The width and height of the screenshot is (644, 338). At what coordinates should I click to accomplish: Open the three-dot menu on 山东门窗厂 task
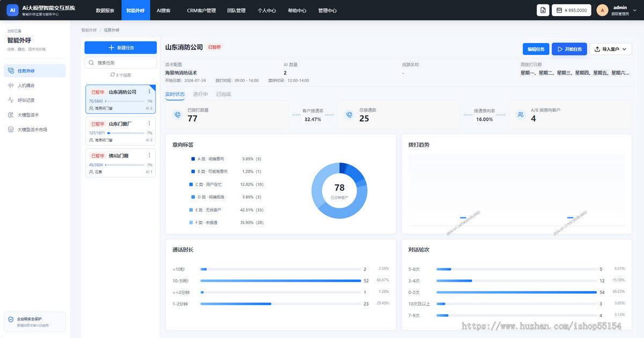149,124
